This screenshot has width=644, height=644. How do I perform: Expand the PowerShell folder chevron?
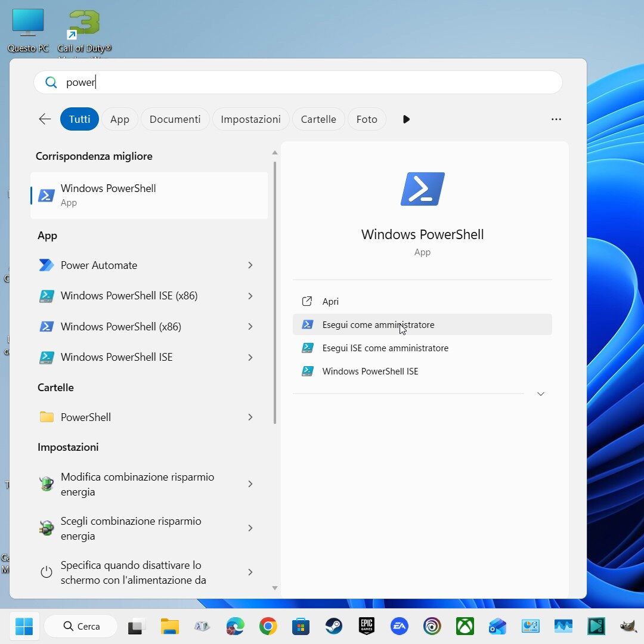[x=250, y=417]
